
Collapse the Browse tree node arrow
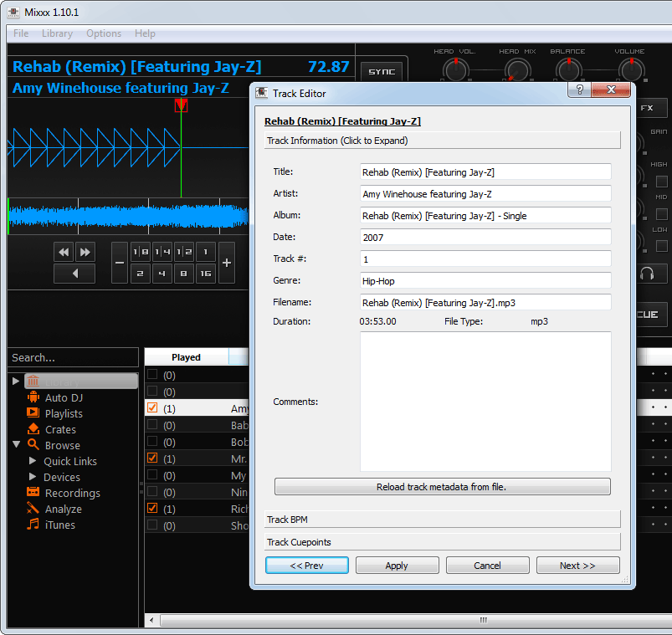point(17,444)
